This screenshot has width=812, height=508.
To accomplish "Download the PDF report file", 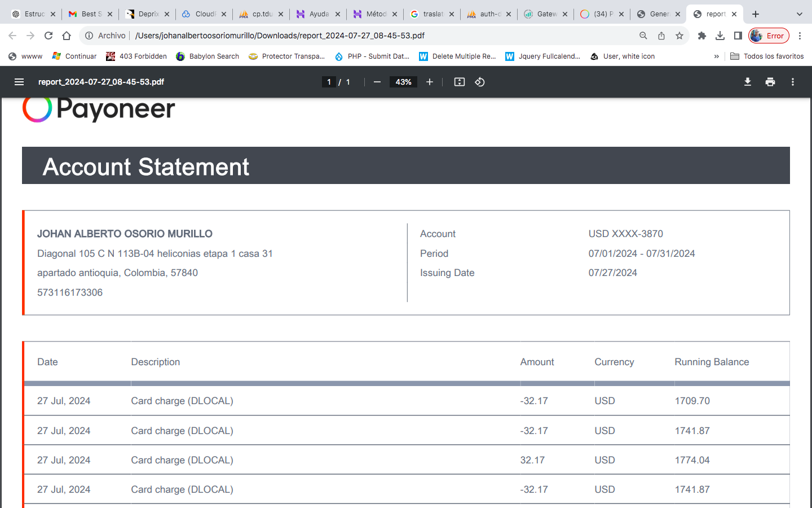I will click(x=748, y=82).
